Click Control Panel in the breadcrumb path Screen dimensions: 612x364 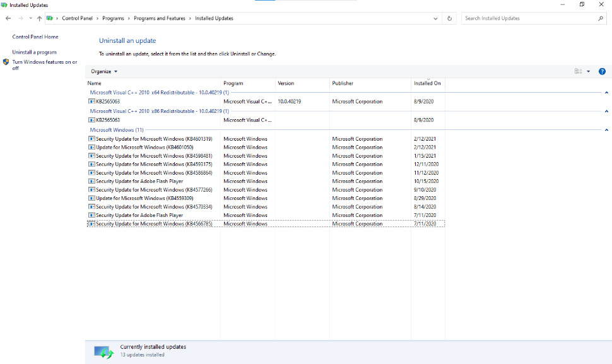(77, 18)
